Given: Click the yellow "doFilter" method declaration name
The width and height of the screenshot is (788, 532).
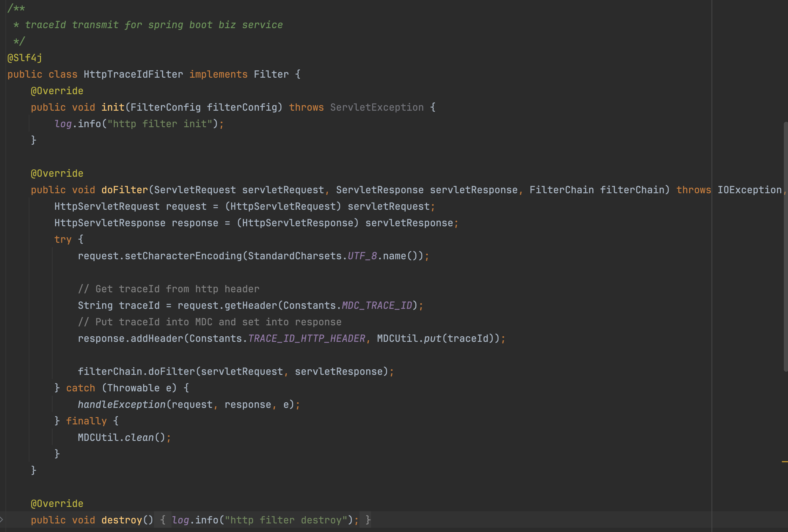Looking at the screenshot, I should [124, 190].
